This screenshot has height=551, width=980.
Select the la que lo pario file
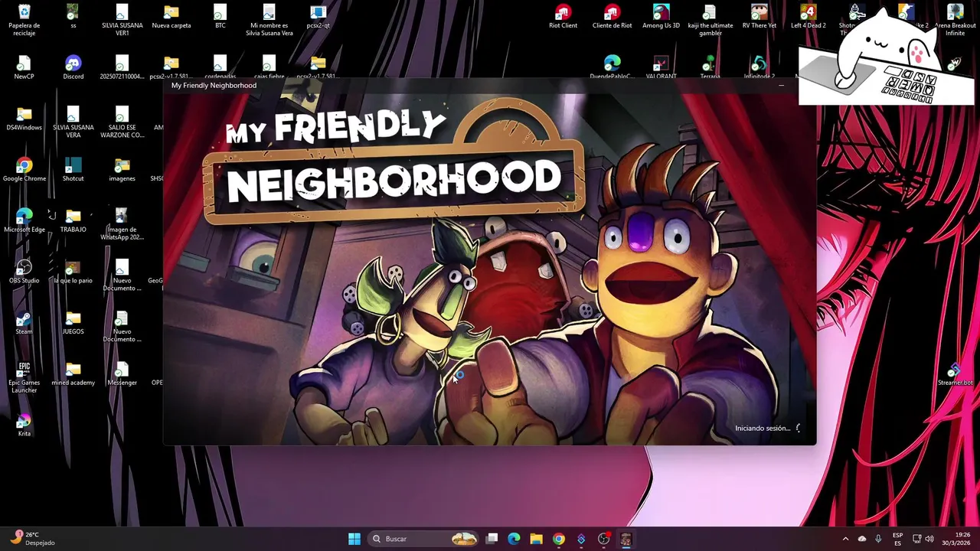coord(73,272)
